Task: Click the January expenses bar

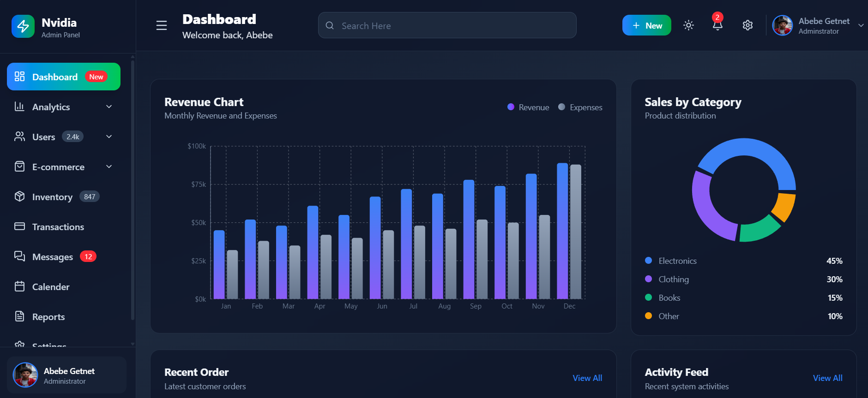Action: pyautogui.click(x=232, y=274)
